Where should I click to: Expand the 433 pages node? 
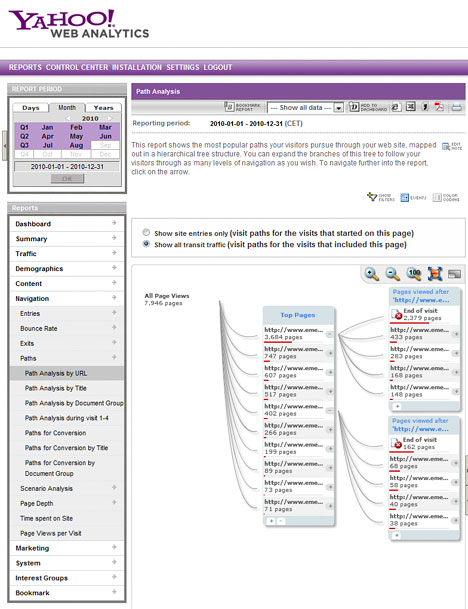point(456,334)
